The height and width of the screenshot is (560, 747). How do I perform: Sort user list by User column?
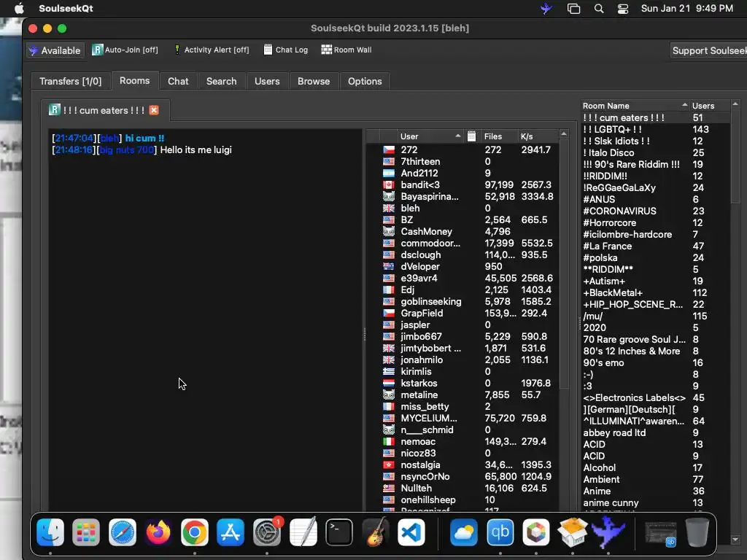pyautogui.click(x=430, y=136)
